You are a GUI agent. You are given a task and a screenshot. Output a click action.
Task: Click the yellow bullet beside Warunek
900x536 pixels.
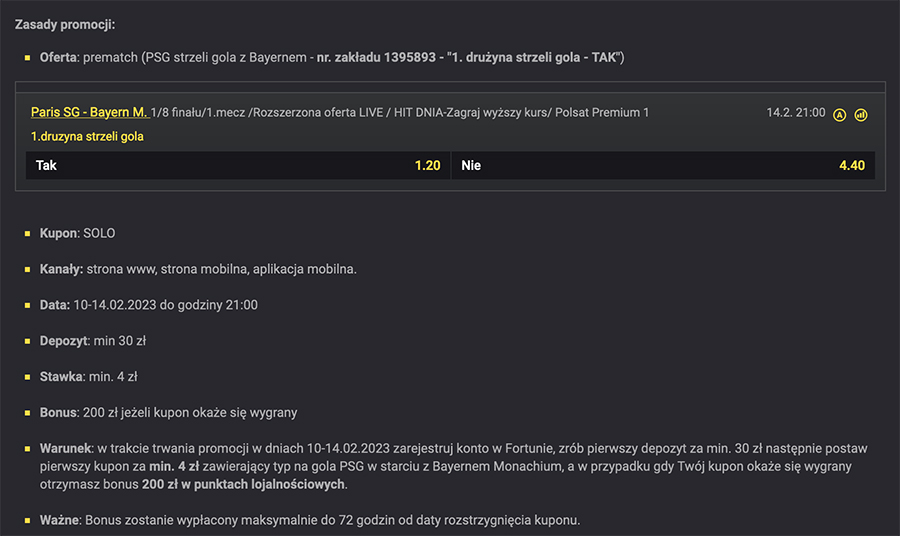tap(29, 449)
